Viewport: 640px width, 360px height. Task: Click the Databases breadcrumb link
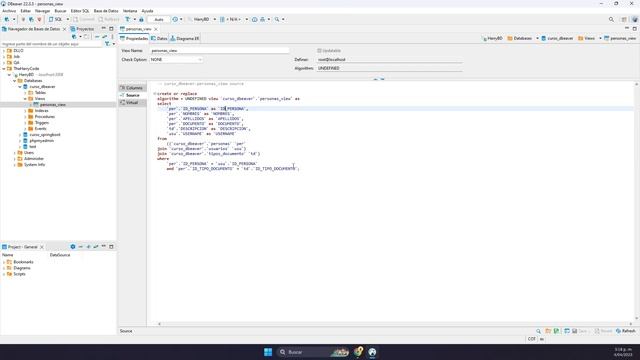(x=520, y=38)
